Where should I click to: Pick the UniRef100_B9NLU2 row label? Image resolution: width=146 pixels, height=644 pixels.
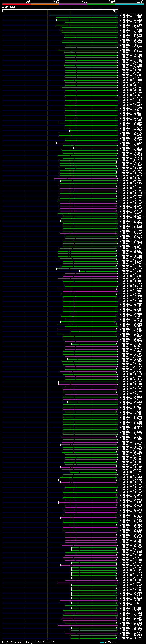coord(131,75)
